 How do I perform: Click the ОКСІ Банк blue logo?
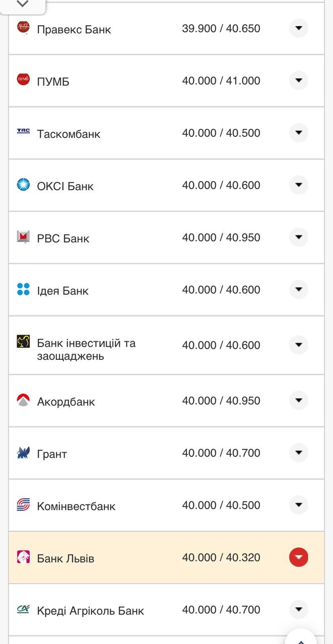click(23, 185)
